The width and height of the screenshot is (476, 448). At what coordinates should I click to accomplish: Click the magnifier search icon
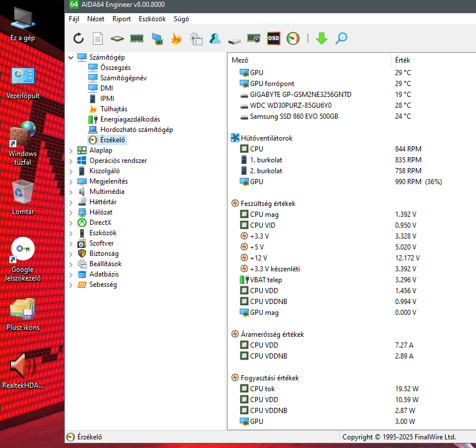click(341, 38)
